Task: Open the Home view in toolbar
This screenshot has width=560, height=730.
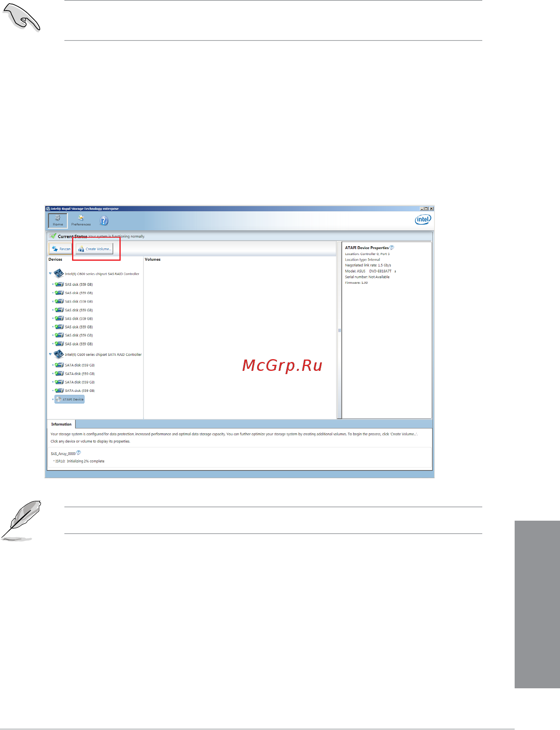Action: [x=58, y=221]
